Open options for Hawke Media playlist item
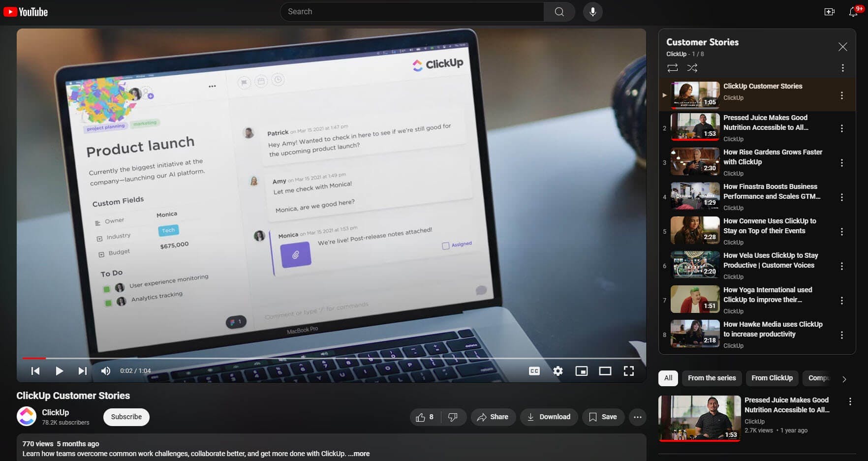This screenshot has width=868, height=461. click(841, 335)
